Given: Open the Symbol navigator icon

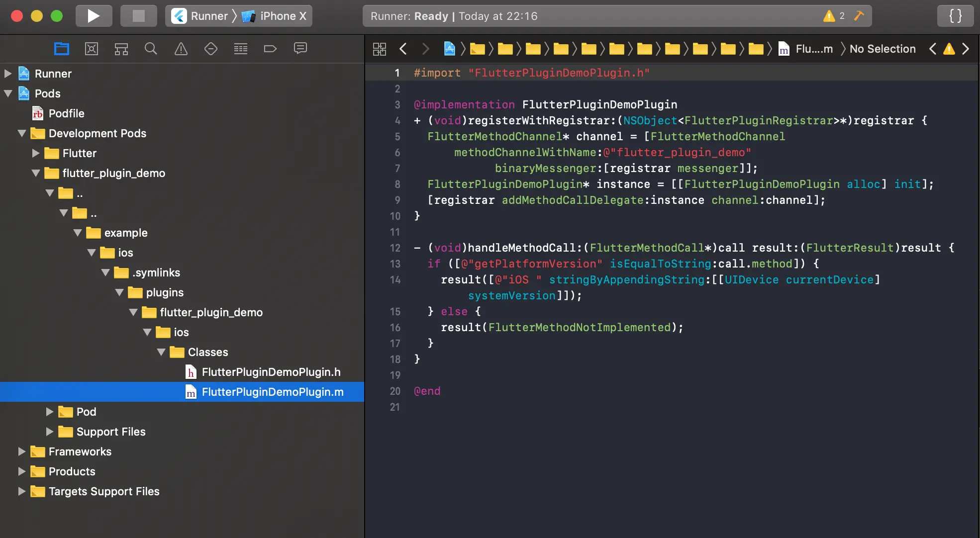Looking at the screenshot, I should coord(121,49).
